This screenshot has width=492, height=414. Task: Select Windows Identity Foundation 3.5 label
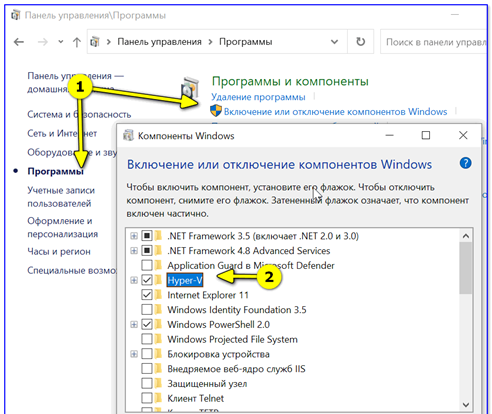(x=237, y=310)
